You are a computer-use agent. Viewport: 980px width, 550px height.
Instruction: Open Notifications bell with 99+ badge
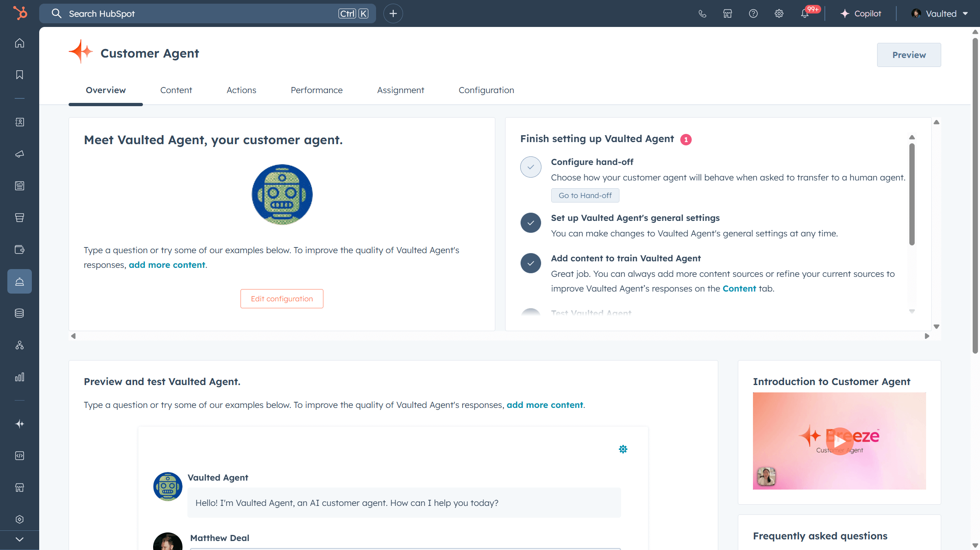pyautogui.click(x=805, y=13)
